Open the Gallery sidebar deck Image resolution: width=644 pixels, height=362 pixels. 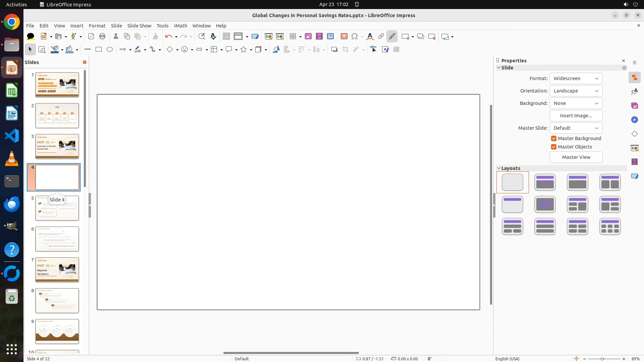click(x=634, y=106)
